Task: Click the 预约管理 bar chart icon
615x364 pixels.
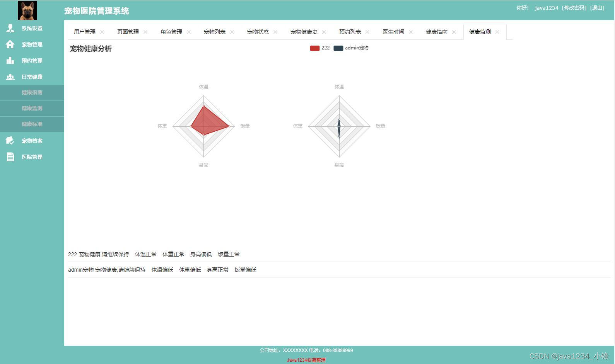Action: click(10, 60)
